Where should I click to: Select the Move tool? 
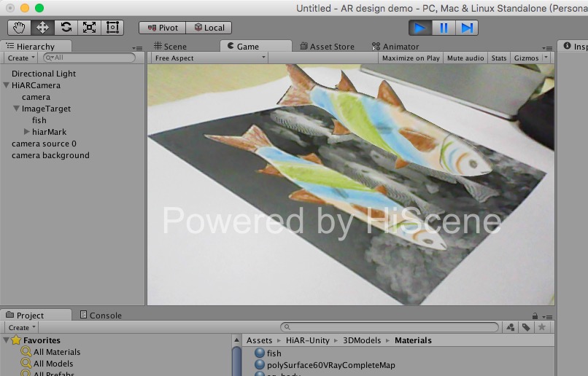[42, 28]
